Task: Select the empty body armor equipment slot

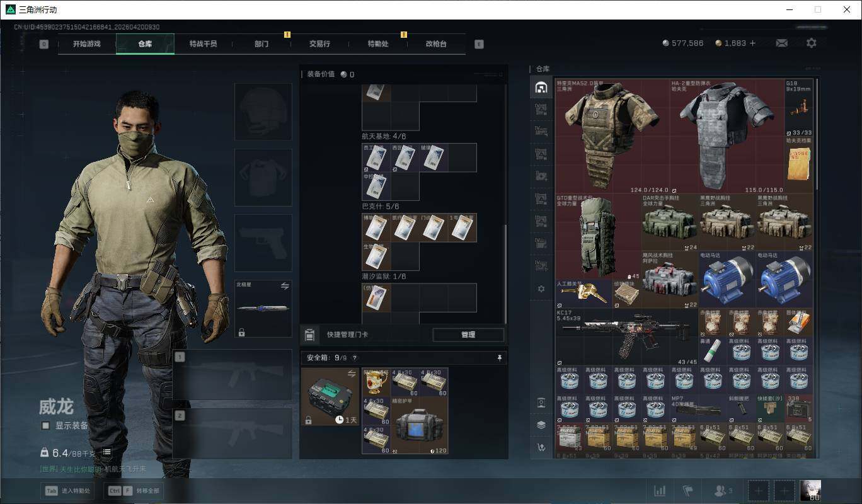Action: coord(263,178)
